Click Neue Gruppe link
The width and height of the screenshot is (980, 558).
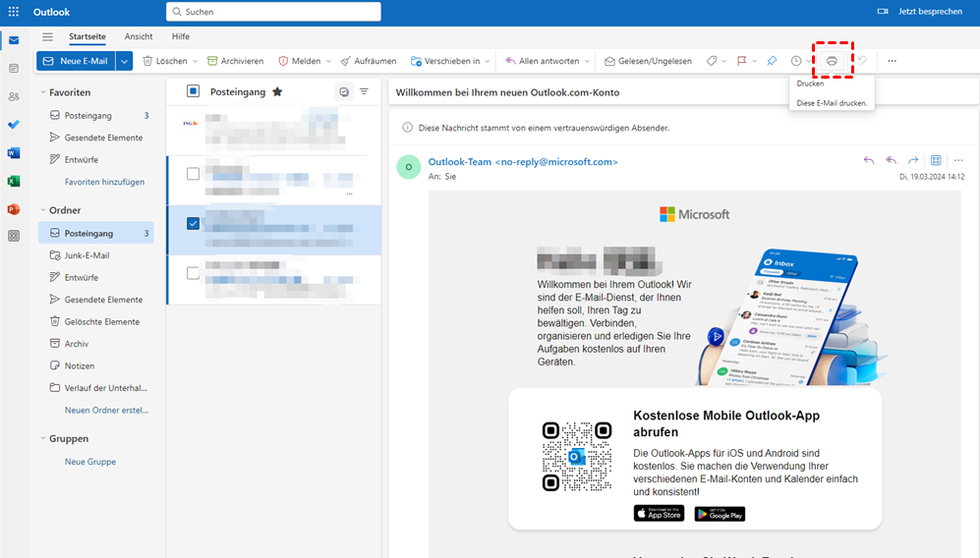tap(90, 462)
